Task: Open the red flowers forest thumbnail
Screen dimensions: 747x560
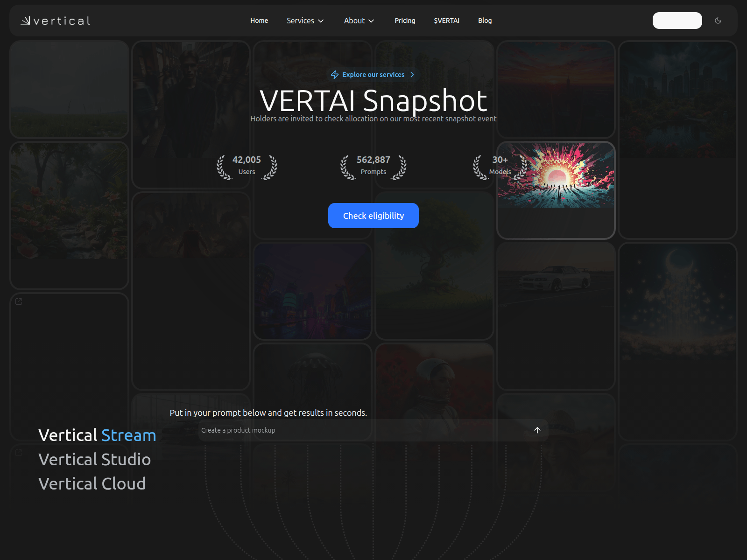Action: click(x=69, y=215)
